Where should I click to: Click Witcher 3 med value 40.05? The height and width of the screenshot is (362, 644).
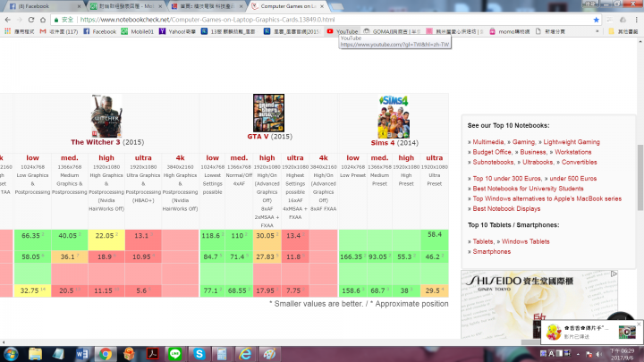[x=70, y=236]
